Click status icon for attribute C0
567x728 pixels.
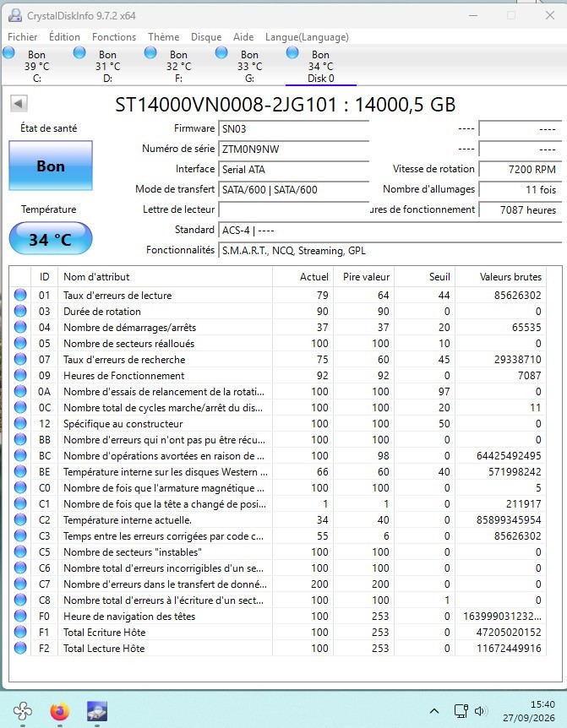point(20,487)
